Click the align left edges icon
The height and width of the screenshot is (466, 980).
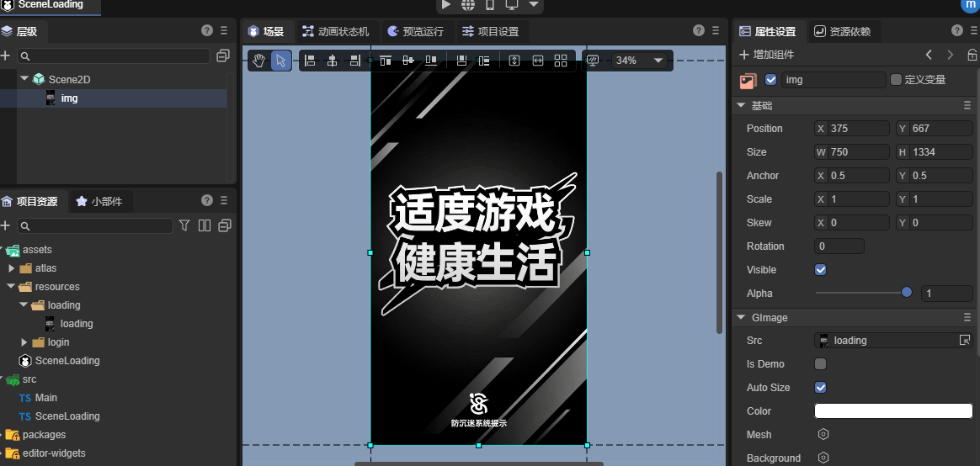coord(310,61)
